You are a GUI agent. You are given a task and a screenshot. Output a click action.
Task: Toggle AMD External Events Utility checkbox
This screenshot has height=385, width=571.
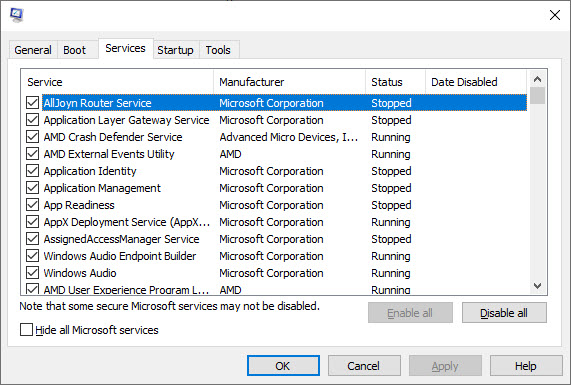32,154
